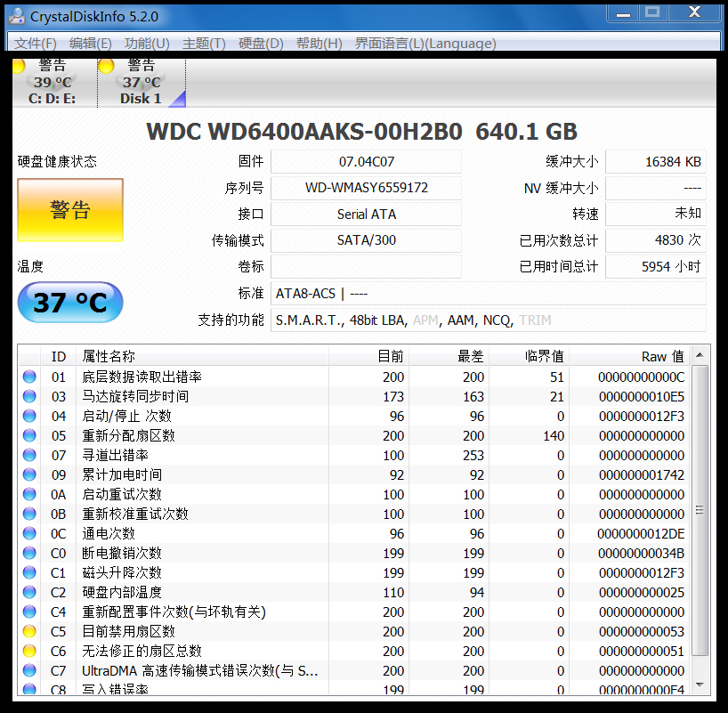Click the 已用次数总计 field 4830 次
The height and width of the screenshot is (713, 728).
click(x=656, y=240)
